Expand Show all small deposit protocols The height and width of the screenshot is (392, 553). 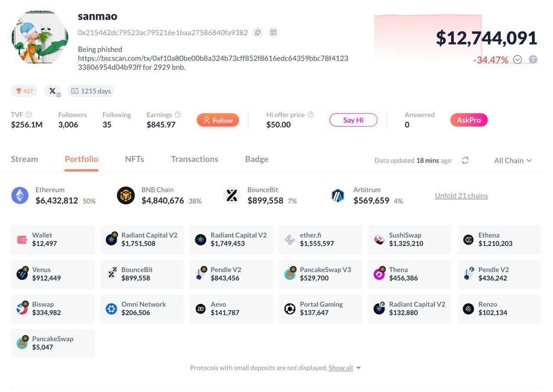[x=344, y=368]
